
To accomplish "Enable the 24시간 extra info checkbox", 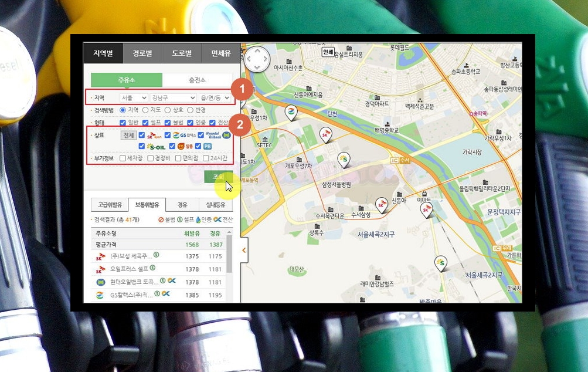I will tap(206, 158).
